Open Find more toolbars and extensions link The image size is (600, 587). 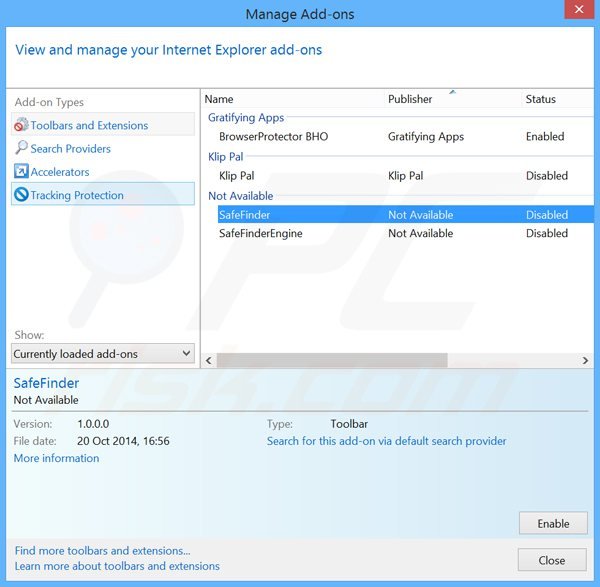(x=102, y=551)
